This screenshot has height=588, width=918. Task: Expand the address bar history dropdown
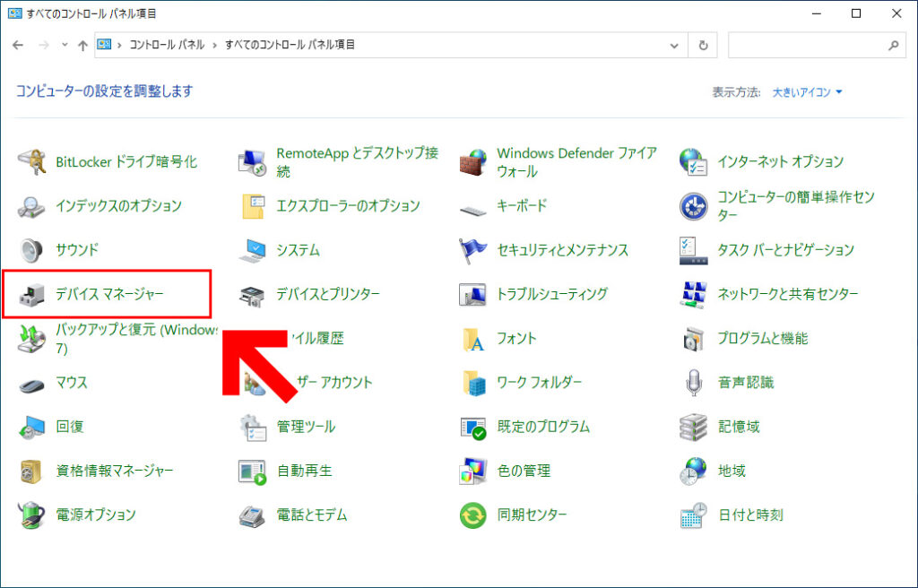[674, 46]
